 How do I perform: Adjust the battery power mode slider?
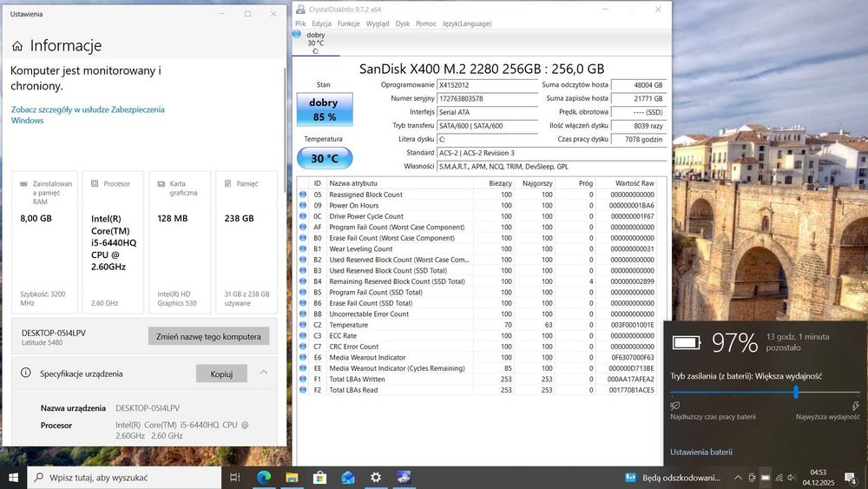point(796,392)
